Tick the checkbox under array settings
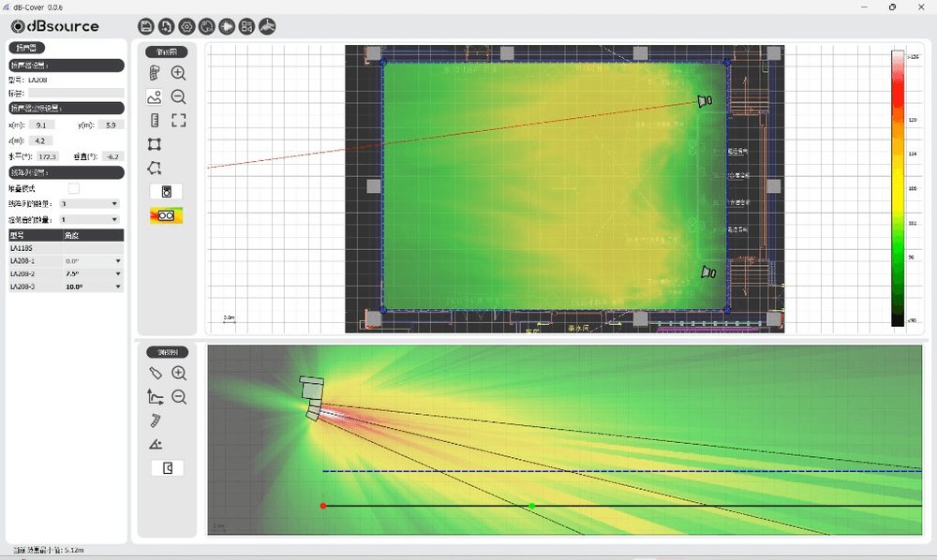The height and width of the screenshot is (560, 937). point(74,188)
